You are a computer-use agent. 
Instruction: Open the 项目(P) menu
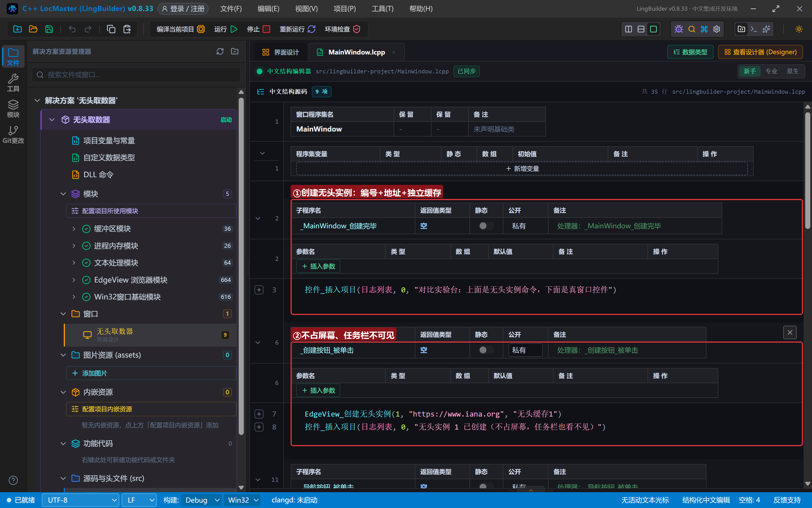(x=344, y=9)
